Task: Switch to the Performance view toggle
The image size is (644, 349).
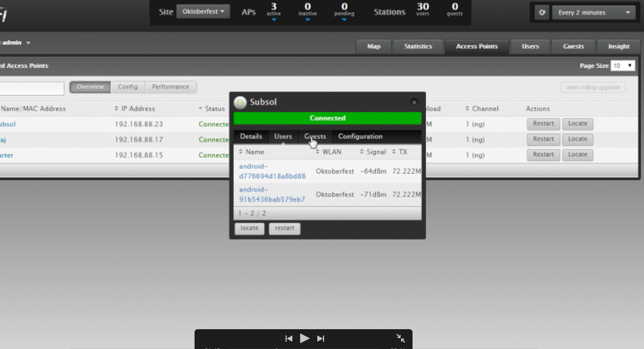Action: [171, 87]
